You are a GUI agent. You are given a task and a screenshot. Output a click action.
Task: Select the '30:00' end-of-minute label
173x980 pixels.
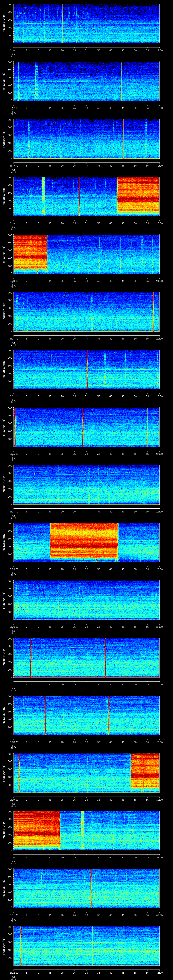(159, 799)
